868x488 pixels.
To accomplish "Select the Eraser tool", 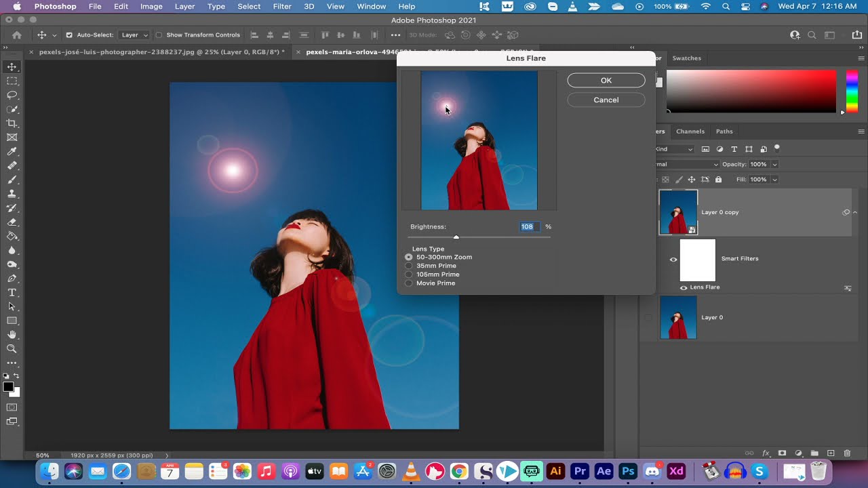I will (x=12, y=222).
